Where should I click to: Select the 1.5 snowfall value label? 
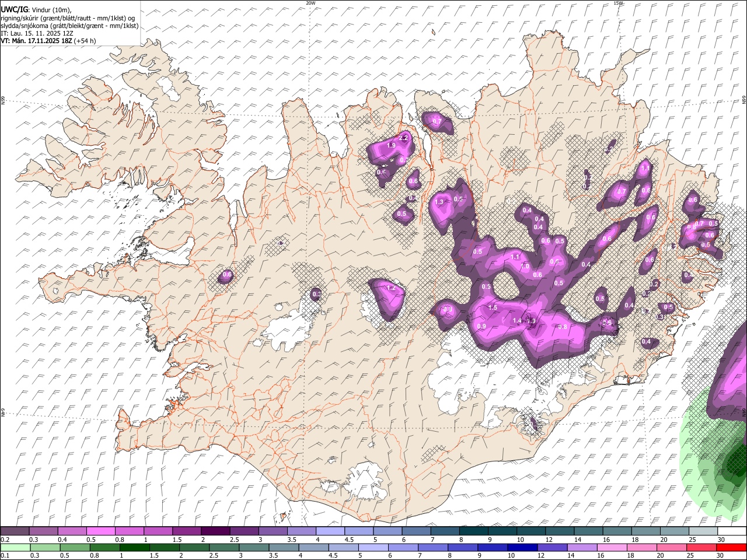click(493, 307)
